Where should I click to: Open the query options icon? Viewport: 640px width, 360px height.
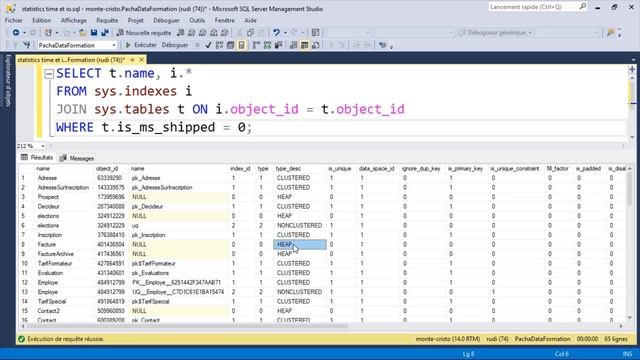click(x=230, y=45)
